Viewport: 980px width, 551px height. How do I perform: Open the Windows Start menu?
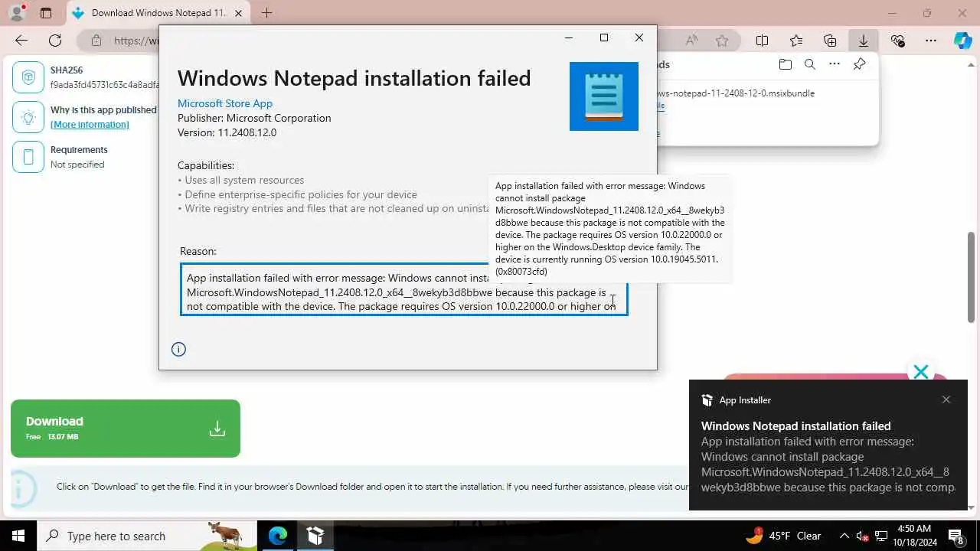18,536
